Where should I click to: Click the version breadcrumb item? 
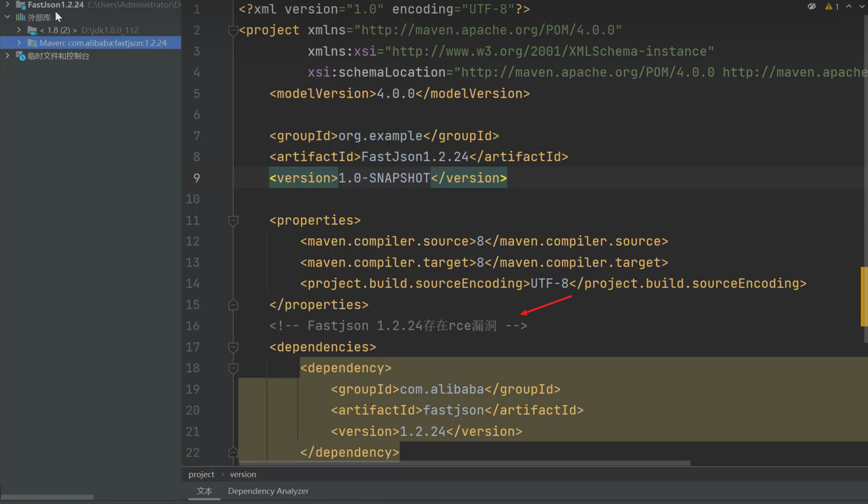point(243,474)
